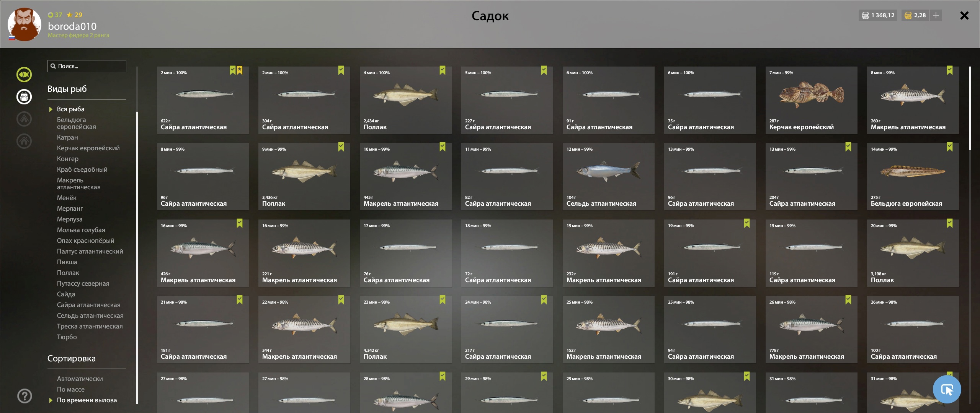Filter by Керчак европейский species
This screenshot has width=980, height=413.
[x=88, y=148]
